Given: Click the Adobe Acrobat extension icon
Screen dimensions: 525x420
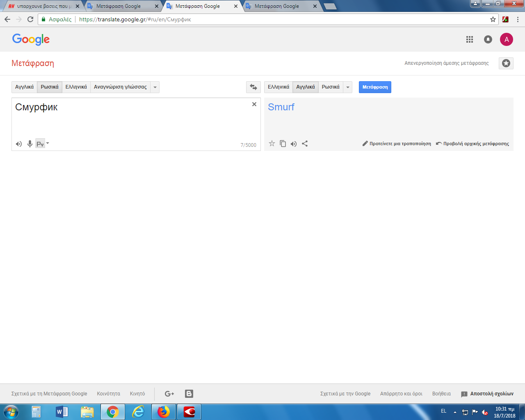Looking at the screenshot, I should click(505, 19).
